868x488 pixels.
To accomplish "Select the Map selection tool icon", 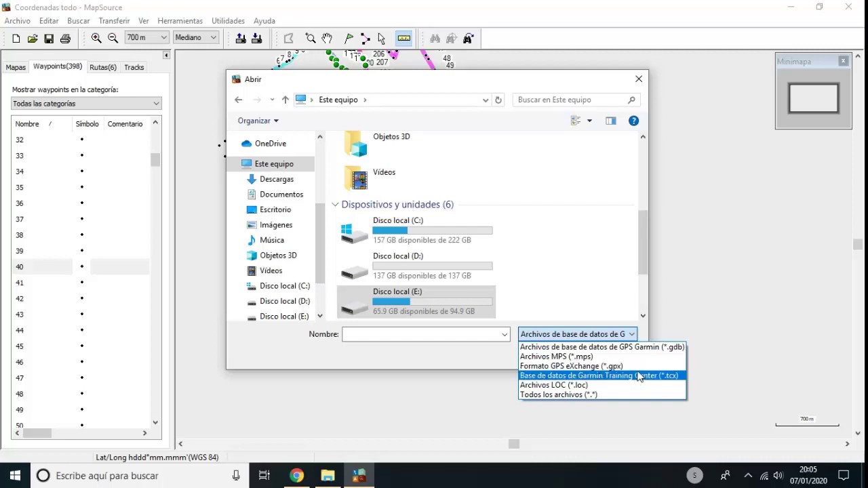I will [x=289, y=39].
